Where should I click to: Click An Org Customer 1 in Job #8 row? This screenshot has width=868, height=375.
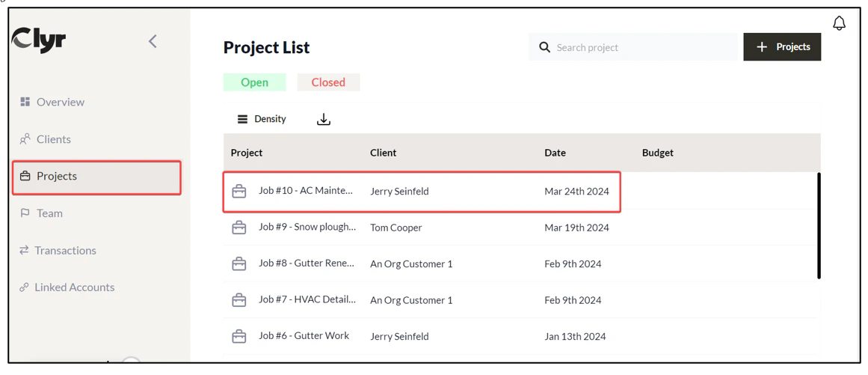411,264
